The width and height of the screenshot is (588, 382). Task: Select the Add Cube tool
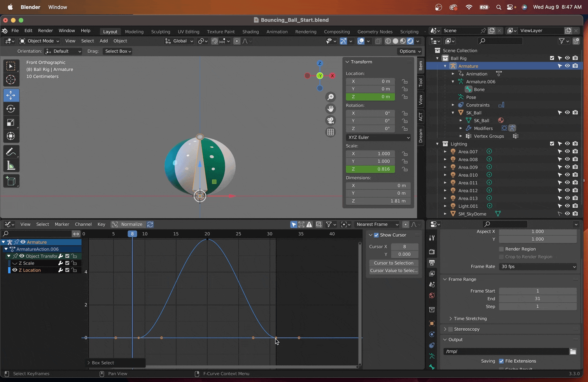11,181
